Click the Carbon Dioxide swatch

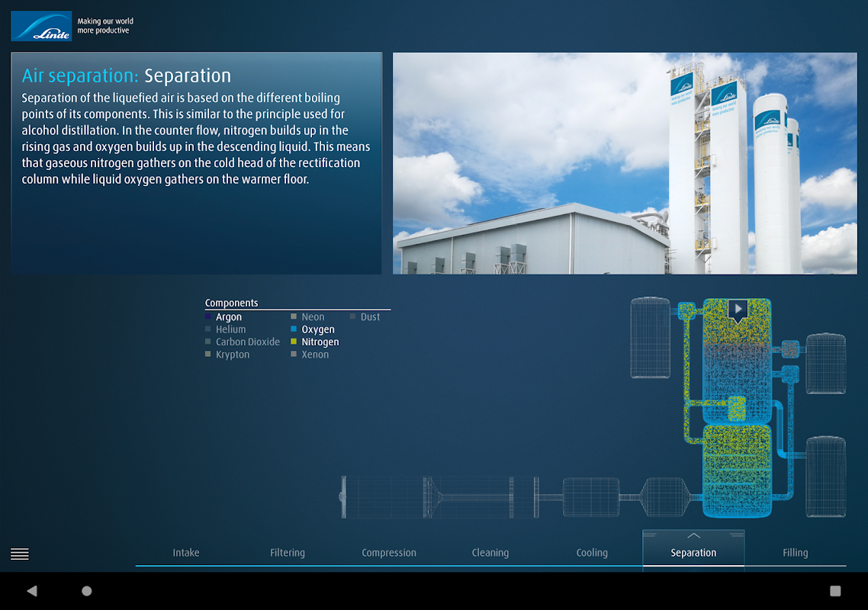(208, 342)
